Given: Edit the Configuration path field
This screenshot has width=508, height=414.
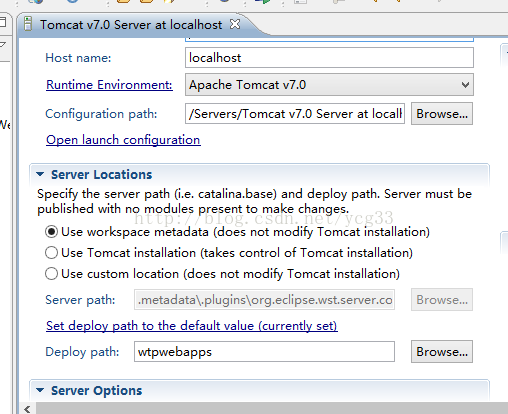Looking at the screenshot, I should tap(295, 114).
